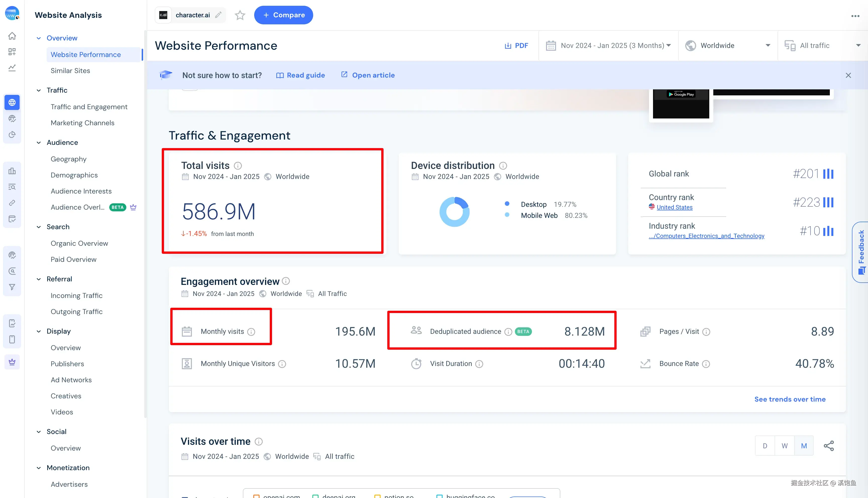Click the pencil edit icon beside character.ai

[218, 15]
